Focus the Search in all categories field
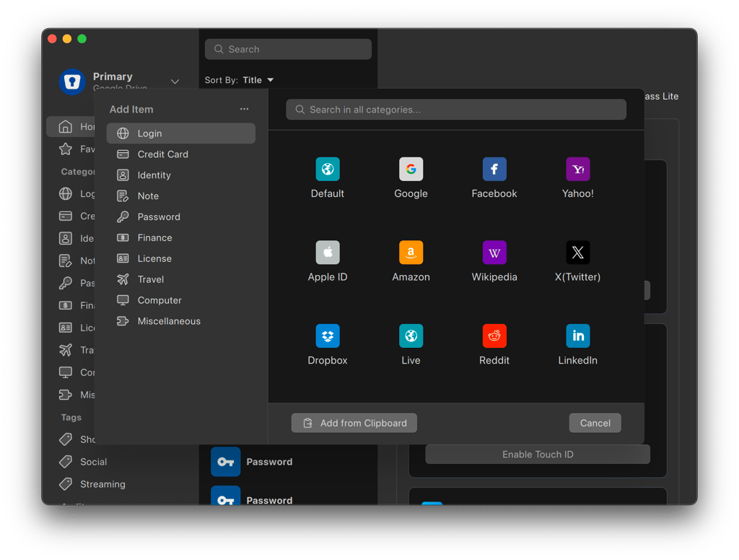739x560 pixels. tap(456, 110)
